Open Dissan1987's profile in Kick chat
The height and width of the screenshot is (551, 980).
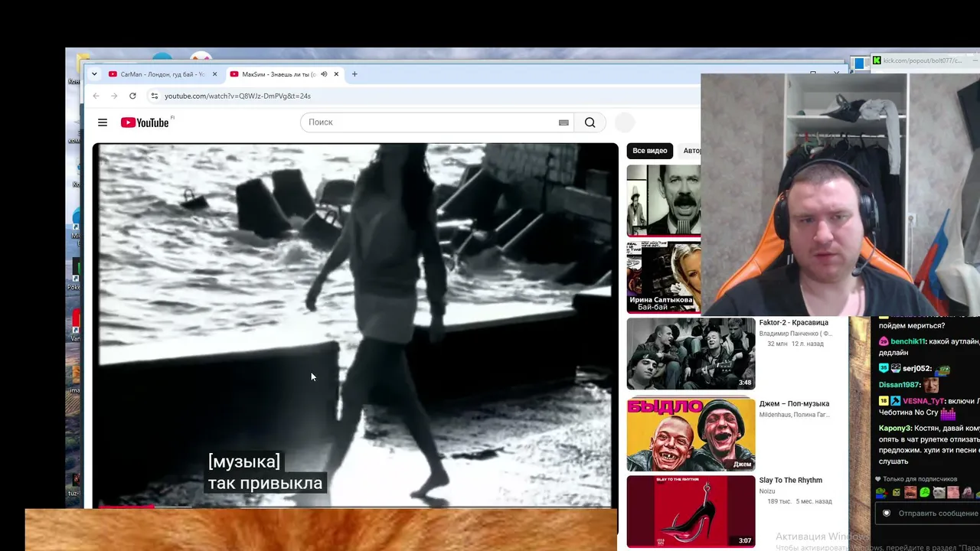point(899,386)
